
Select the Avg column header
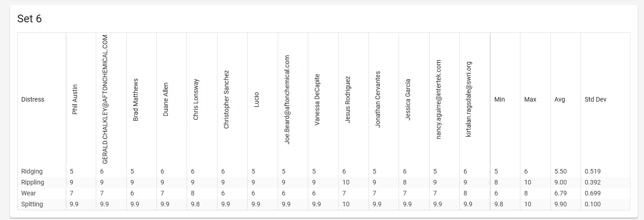click(x=560, y=99)
